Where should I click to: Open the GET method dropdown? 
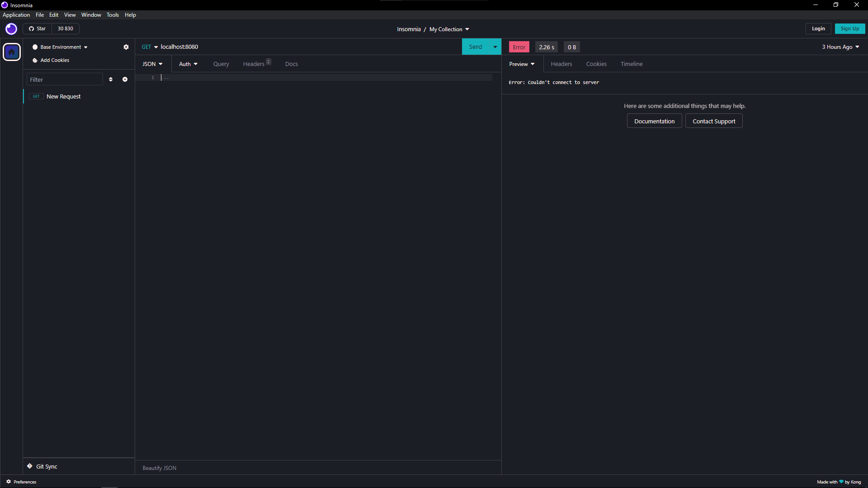tap(150, 47)
